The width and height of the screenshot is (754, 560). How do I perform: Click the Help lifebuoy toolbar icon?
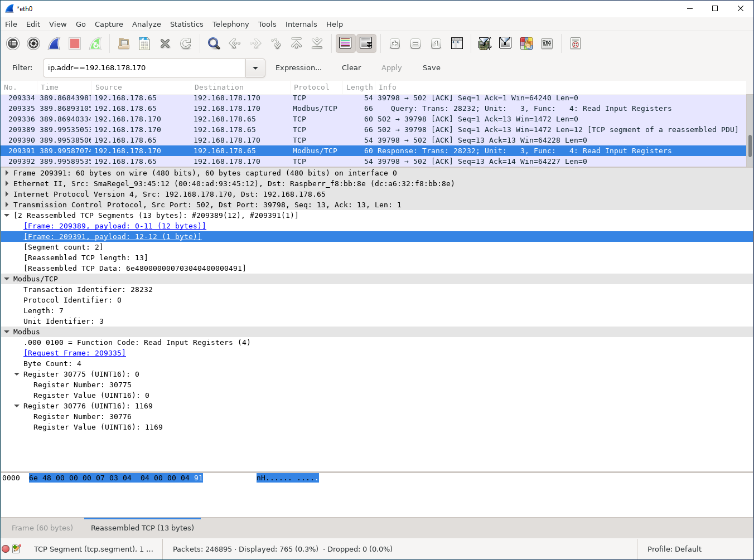point(576,43)
